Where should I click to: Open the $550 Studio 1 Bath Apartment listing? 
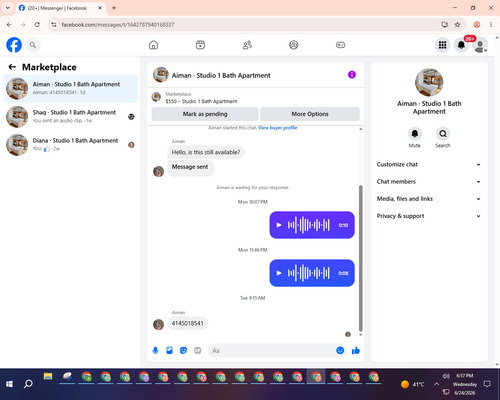click(201, 101)
